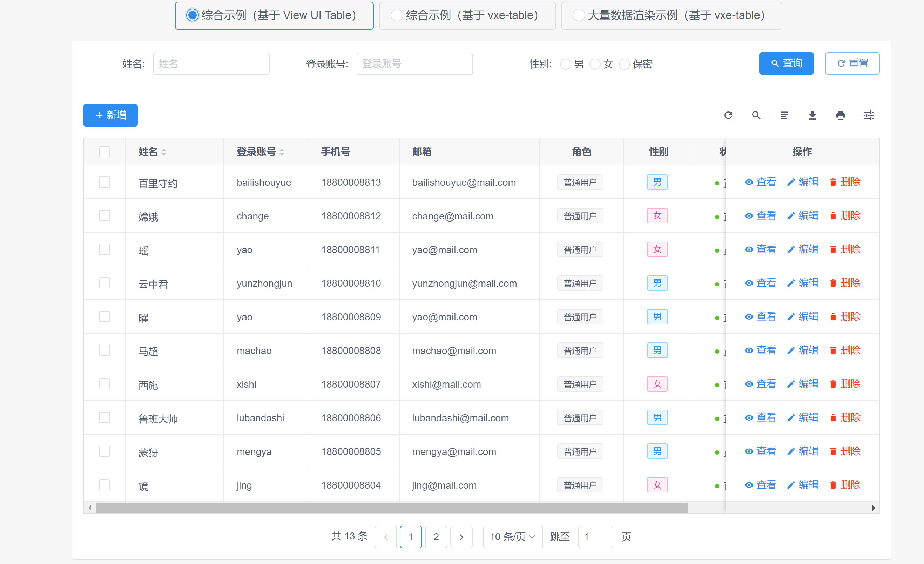Viewport: 924px width, 564px height.
Task: Sort by 登录账号 column arrows
Action: 282,152
